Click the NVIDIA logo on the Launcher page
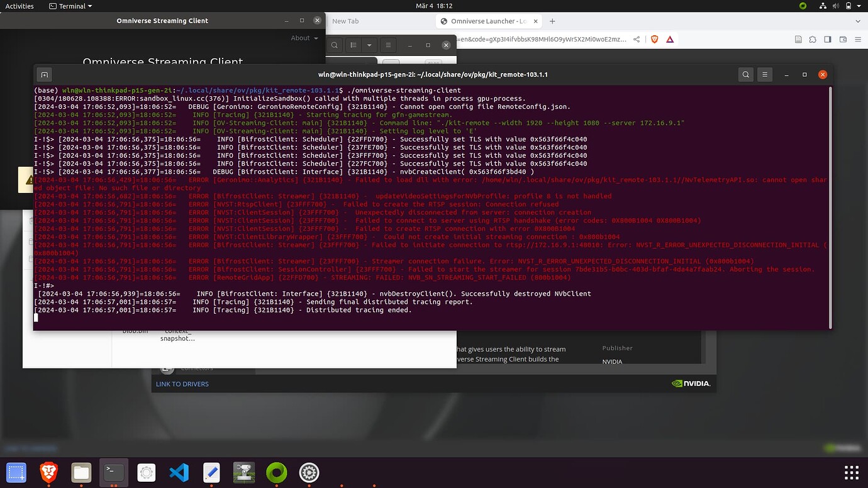This screenshot has height=488, width=868. pos(691,383)
